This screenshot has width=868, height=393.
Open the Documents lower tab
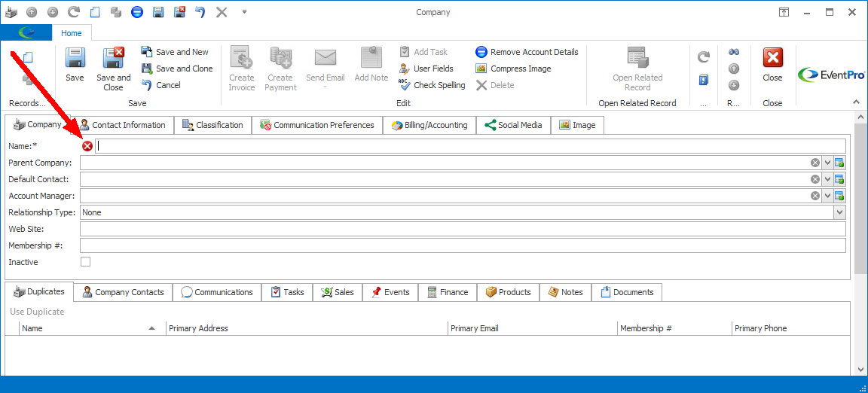pyautogui.click(x=627, y=292)
